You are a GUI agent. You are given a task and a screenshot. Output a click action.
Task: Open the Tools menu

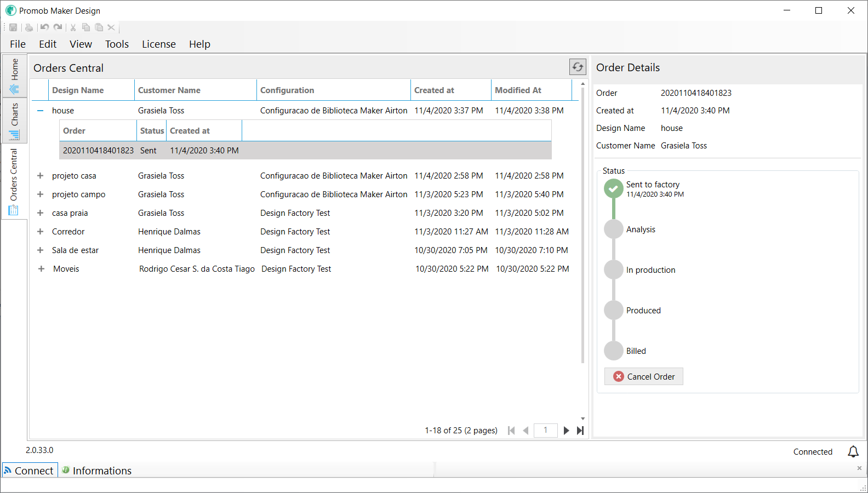(x=117, y=44)
